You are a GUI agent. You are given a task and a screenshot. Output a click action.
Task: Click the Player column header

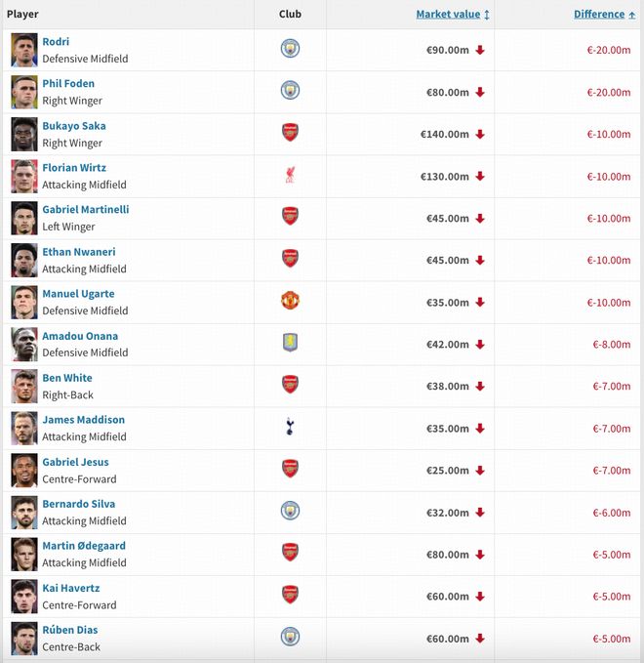coord(22,15)
